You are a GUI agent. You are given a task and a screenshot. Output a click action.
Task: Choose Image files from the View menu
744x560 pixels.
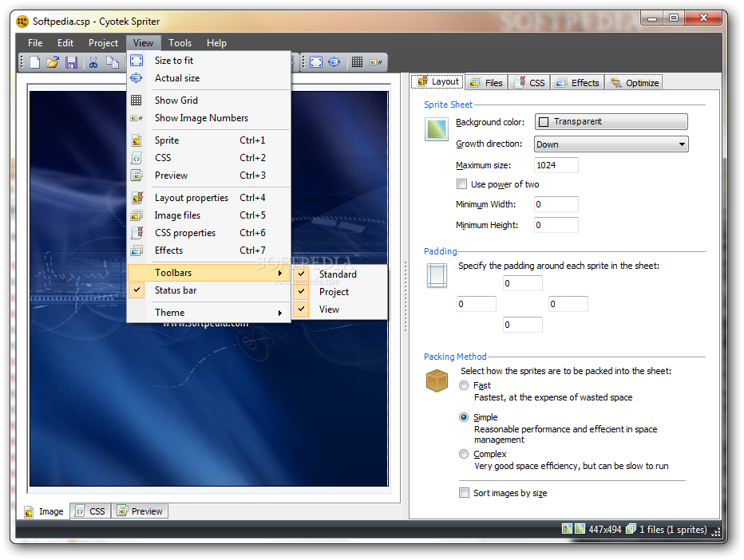tap(209, 215)
